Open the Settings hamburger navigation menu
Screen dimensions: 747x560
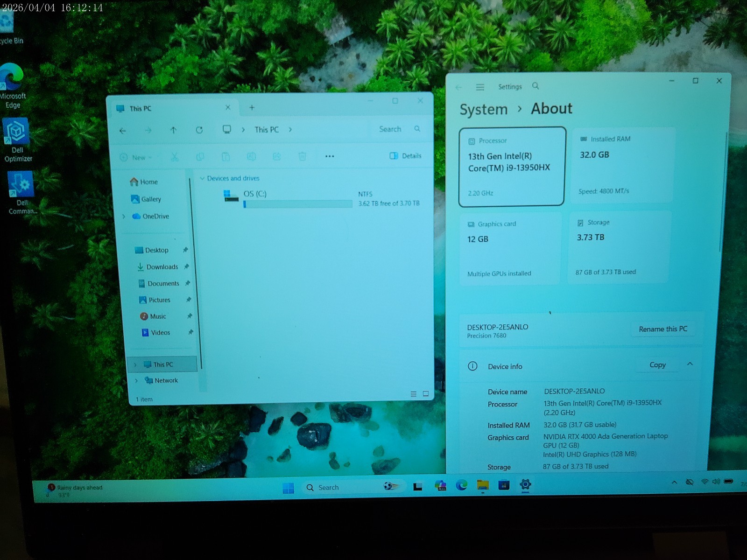480,87
